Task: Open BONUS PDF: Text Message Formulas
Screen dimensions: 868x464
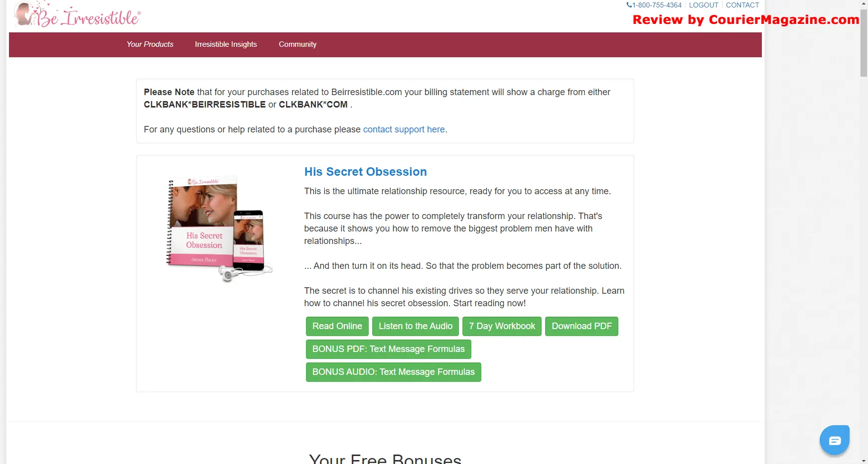Action: pos(389,349)
